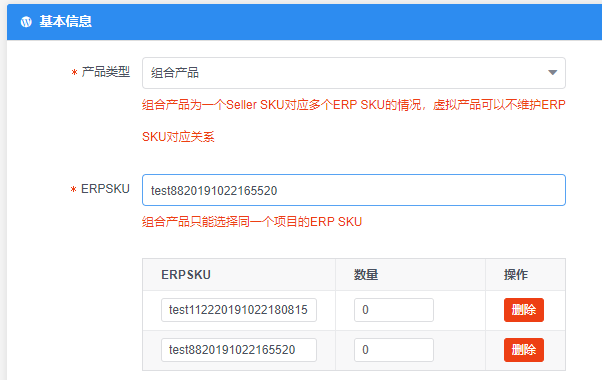Focus the main ERPSKU input with test8820191022165520
This screenshot has height=380, width=602.
point(354,190)
